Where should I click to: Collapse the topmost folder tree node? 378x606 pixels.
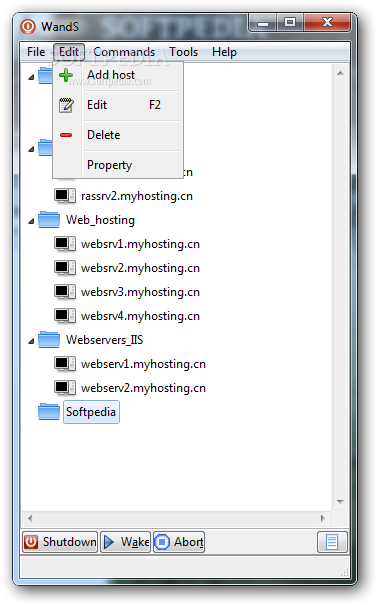point(31,77)
